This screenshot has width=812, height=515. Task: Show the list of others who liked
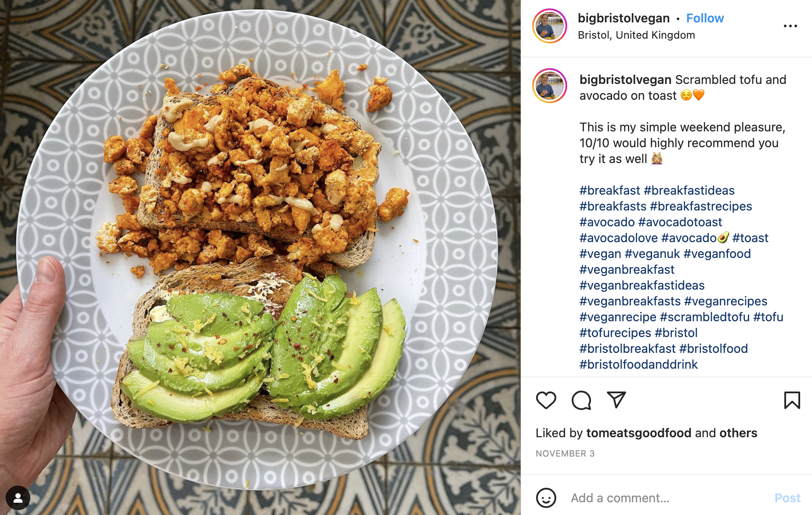pos(738,433)
